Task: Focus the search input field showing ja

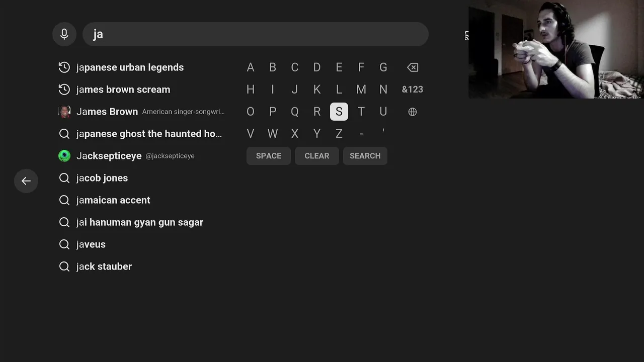Action: click(256, 34)
